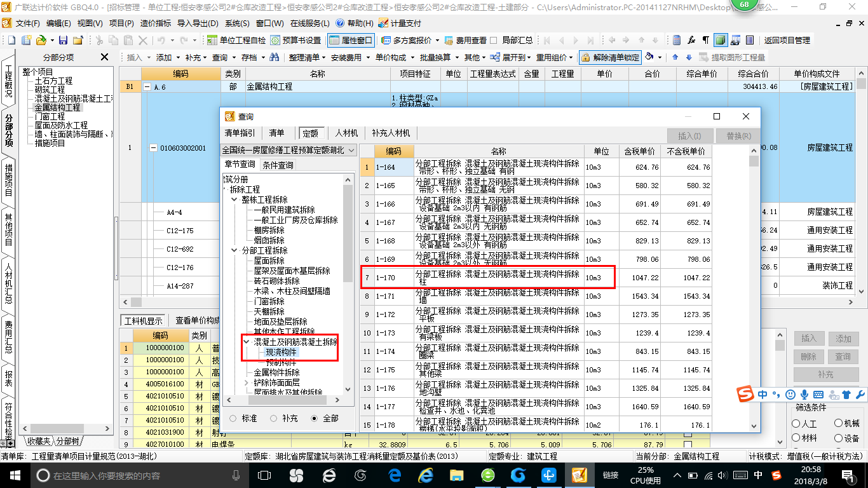Collapse the 混凝土及钢筋混凝土拆除 node
The width and height of the screenshot is (868, 488).
[247, 342]
